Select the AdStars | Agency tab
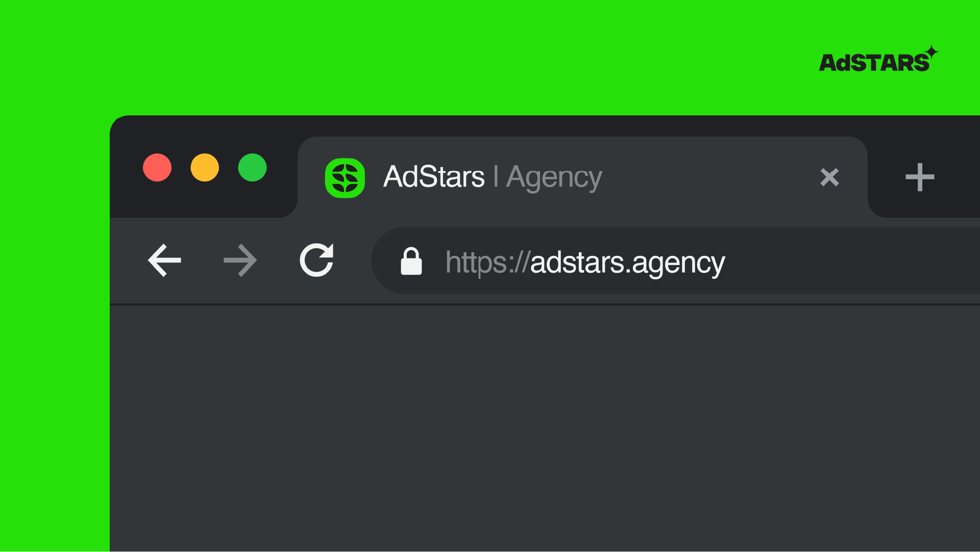980x552 pixels. click(x=582, y=177)
